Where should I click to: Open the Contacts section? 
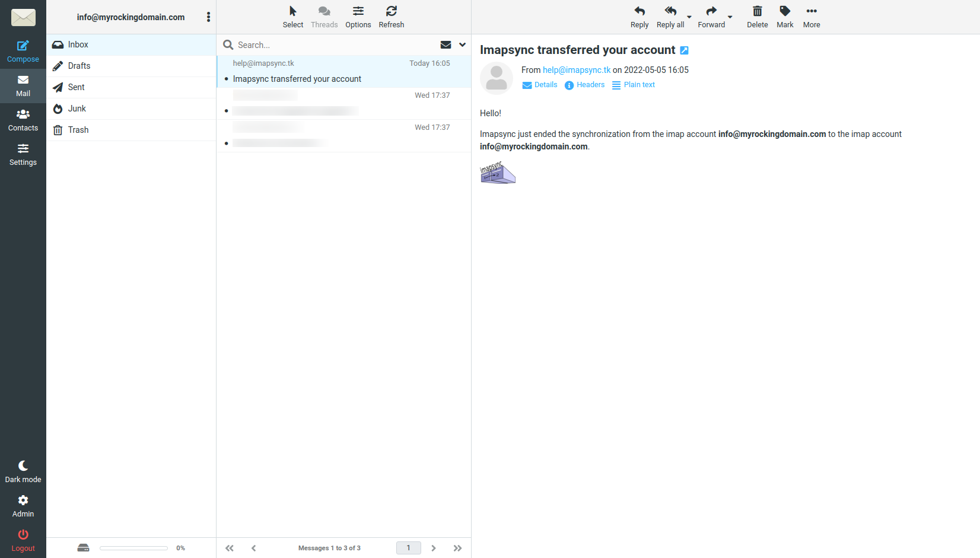point(23,120)
